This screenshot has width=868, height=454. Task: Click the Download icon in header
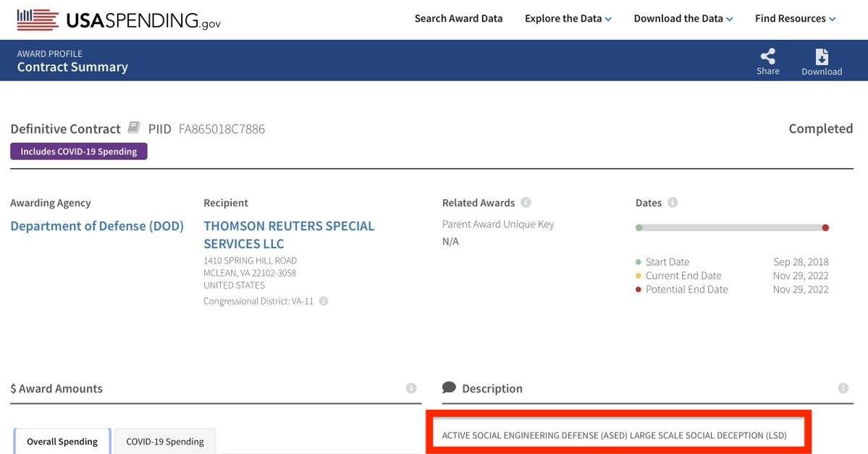tap(822, 56)
